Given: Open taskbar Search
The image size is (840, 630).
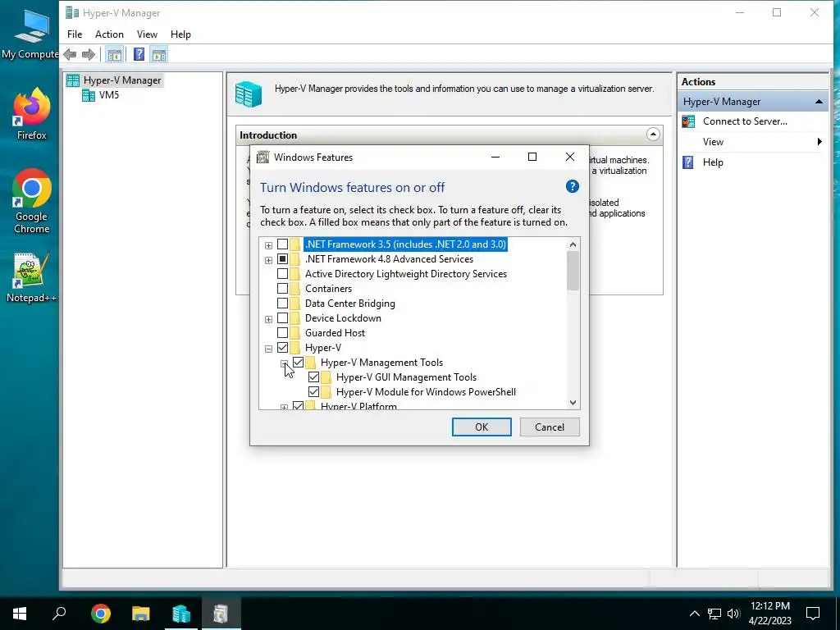Looking at the screenshot, I should click(x=59, y=614).
